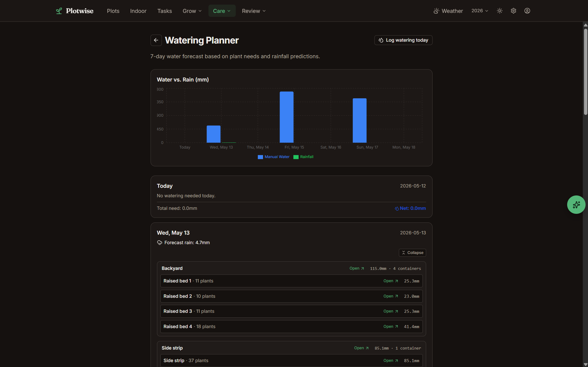Click the 2026-05-12 date label
This screenshot has height=367, width=588.
(x=413, y=186)
